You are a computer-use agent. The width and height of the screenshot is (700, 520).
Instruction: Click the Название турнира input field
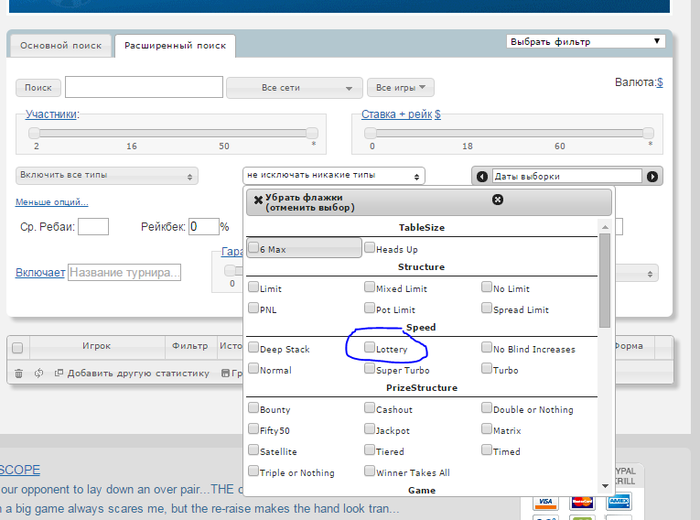tap(125, 272)
